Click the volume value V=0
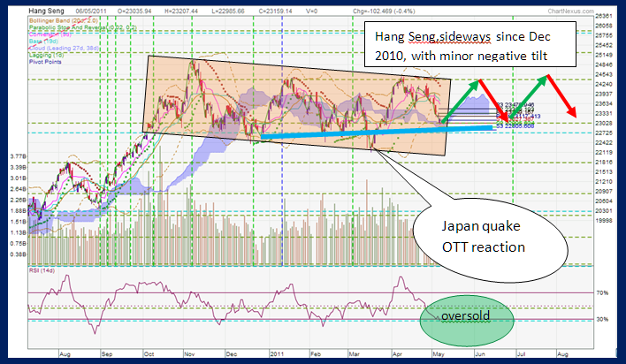 (x=311, y=11)
